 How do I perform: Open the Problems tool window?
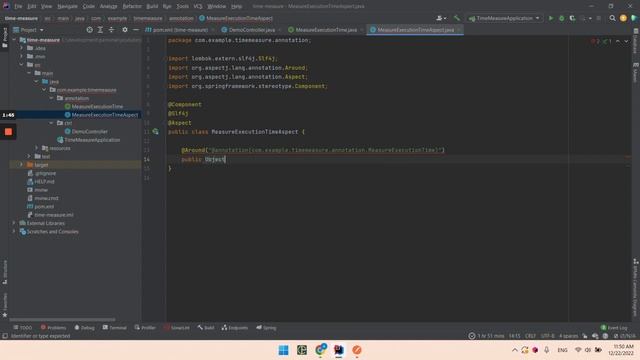pyautogui.click(x=53, y=327)
